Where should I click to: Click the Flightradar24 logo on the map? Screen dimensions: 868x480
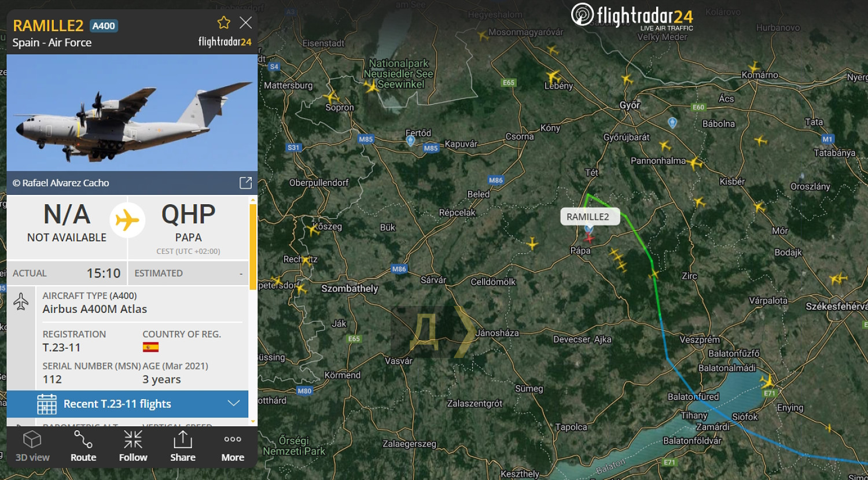pyautogui.click(x=632, y=16)
